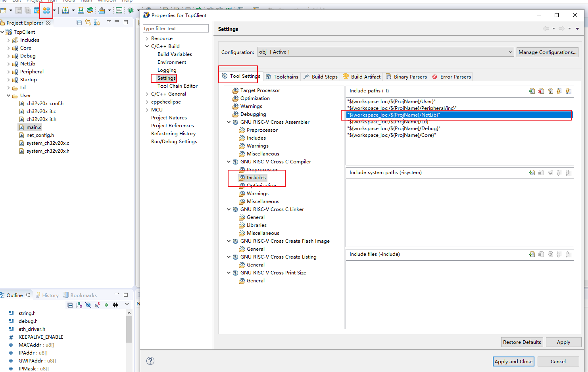The image size is (588, 372).
Task: Switch to the Build Steps tab
Action: (321, 77)
